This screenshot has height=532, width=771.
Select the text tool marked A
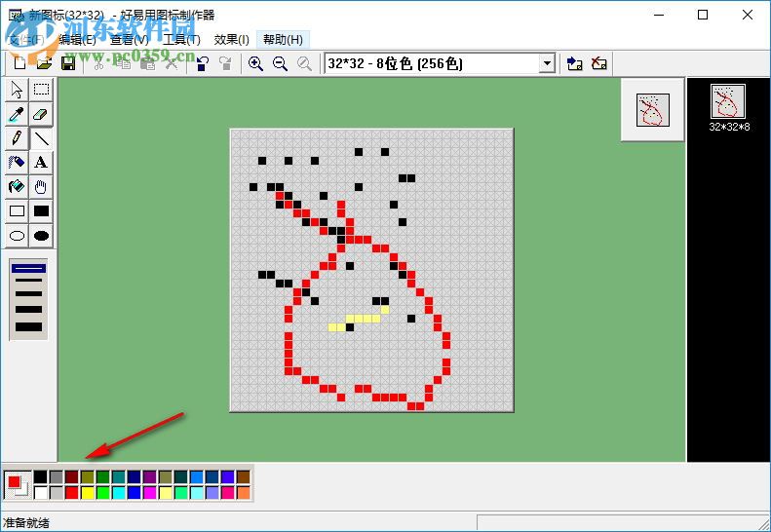coord(41,163)
